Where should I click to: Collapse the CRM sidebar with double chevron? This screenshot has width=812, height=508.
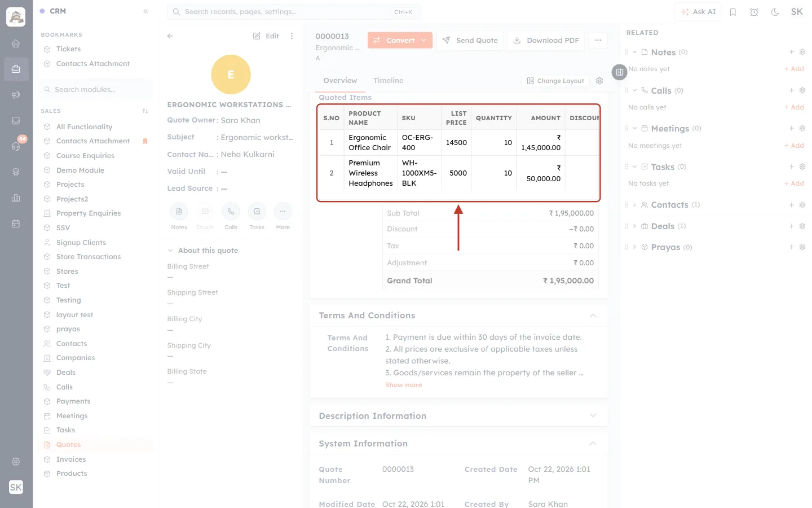[145, 11]
